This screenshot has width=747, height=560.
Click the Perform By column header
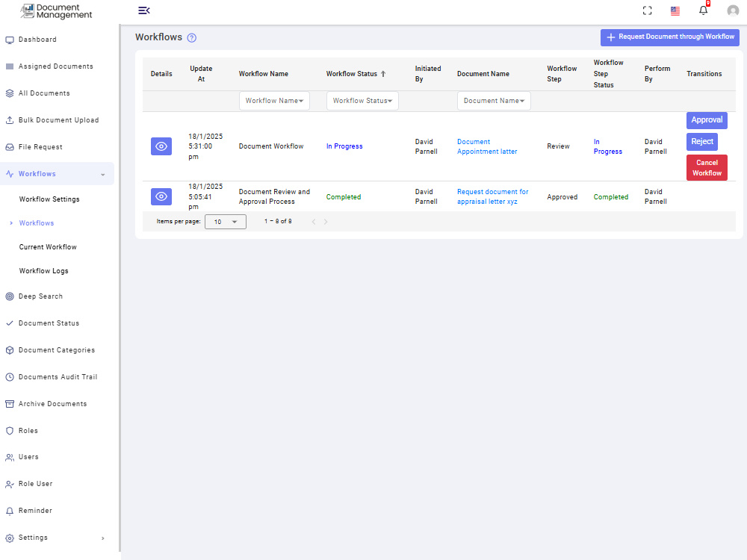(657, 74)
